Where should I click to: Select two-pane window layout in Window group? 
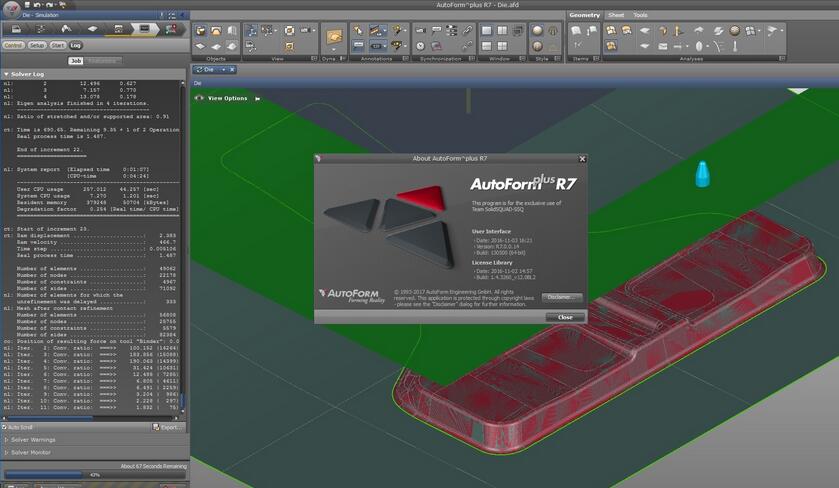502,31
